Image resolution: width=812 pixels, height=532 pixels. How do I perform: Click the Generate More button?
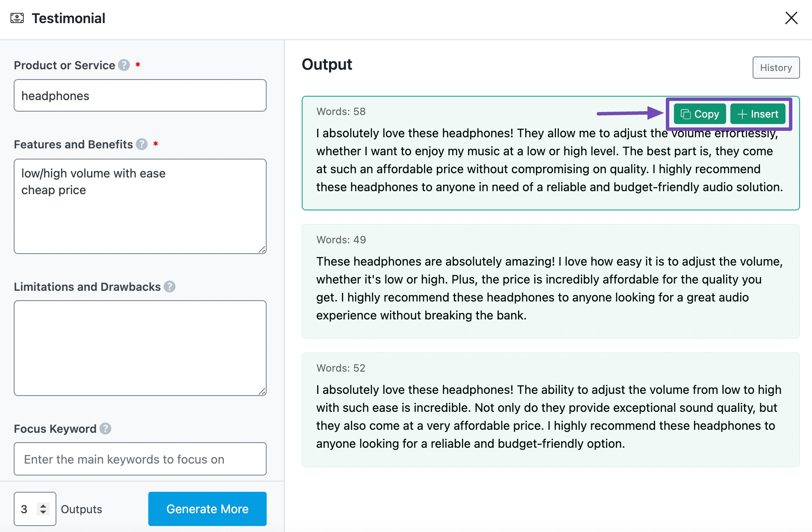tap(207, 508)
